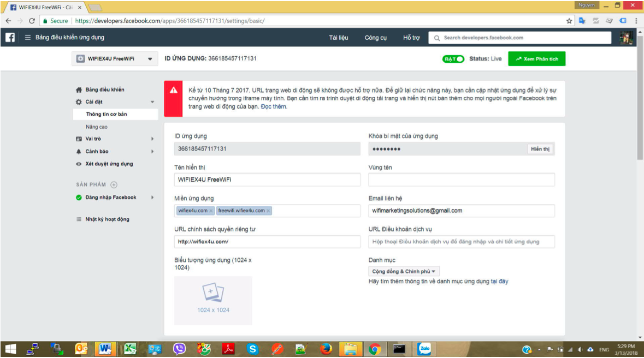Open Tài liệu in the top navigation

click(339, 37)
